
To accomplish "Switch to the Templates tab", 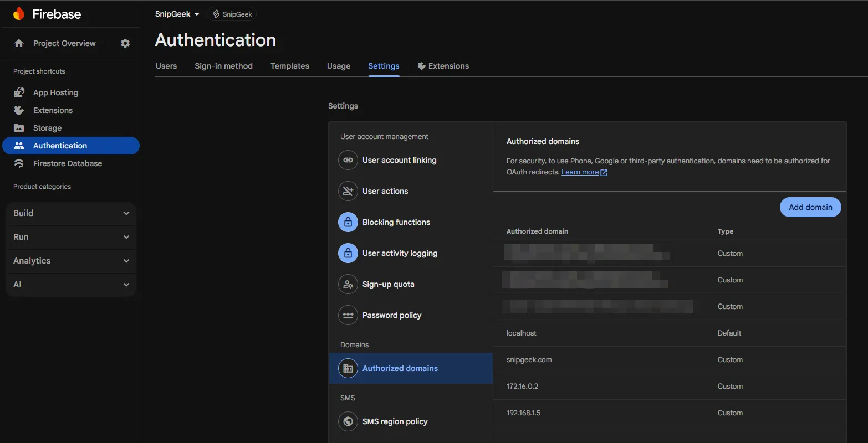I will 289,65.
